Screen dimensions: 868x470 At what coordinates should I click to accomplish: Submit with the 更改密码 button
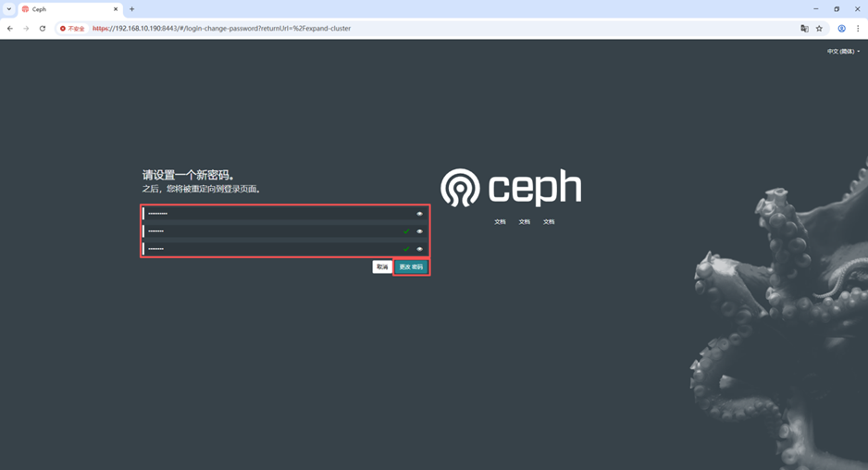[x=411, y=266]
